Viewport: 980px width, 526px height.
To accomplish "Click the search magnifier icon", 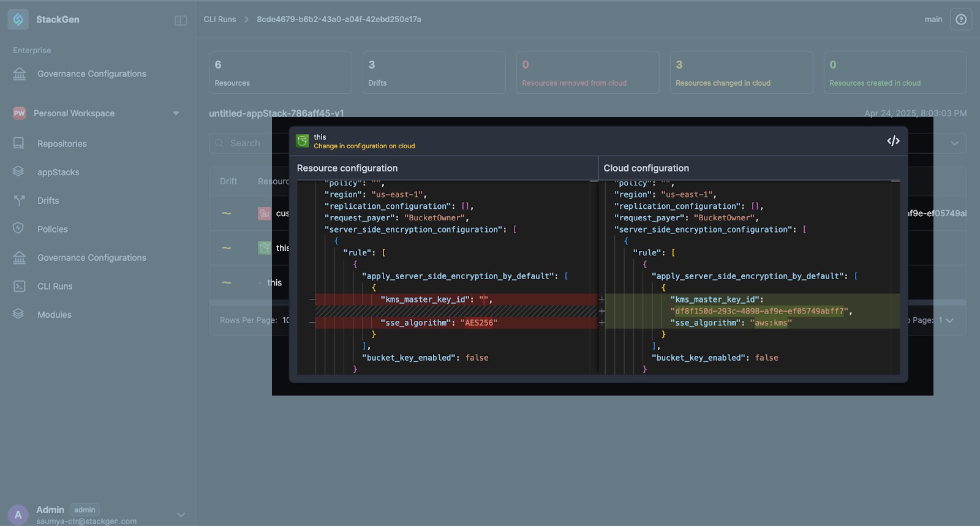I will click(219, 143).
